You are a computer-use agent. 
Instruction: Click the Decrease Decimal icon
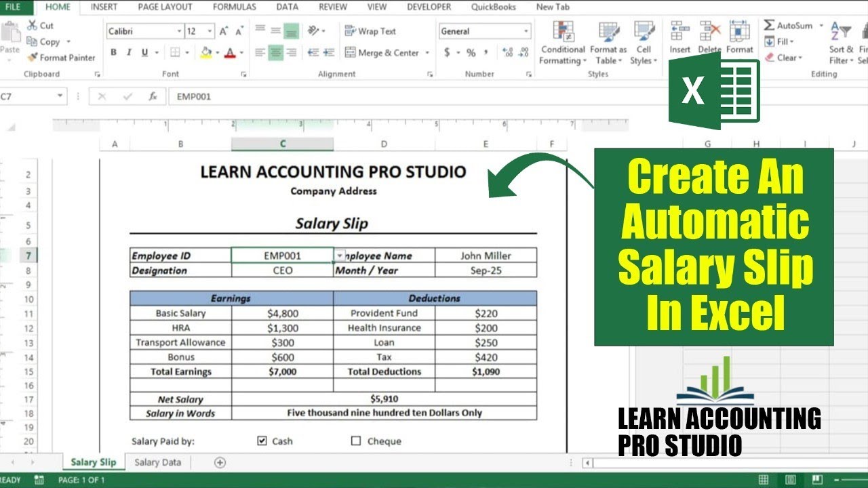pyautogui.click(x=525, y=53)
